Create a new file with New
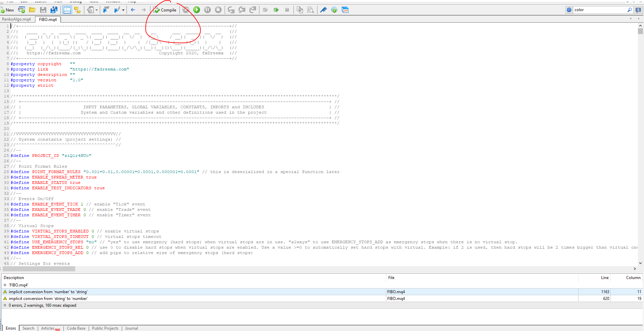This screenshot has width=644, height=331. 7,10
